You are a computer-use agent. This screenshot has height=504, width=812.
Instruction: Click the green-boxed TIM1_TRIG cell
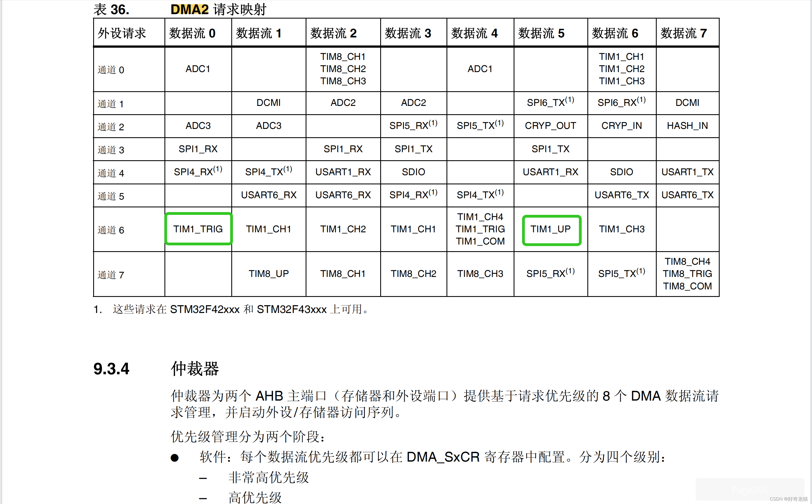[x=198, y=229]
